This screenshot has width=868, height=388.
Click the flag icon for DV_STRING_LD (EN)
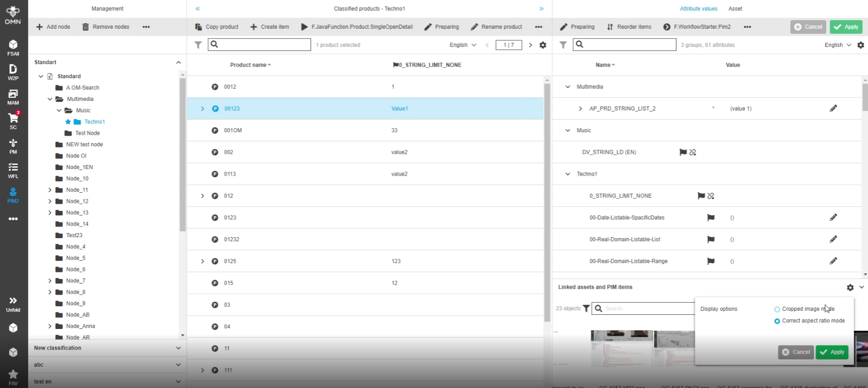[683, 152]
